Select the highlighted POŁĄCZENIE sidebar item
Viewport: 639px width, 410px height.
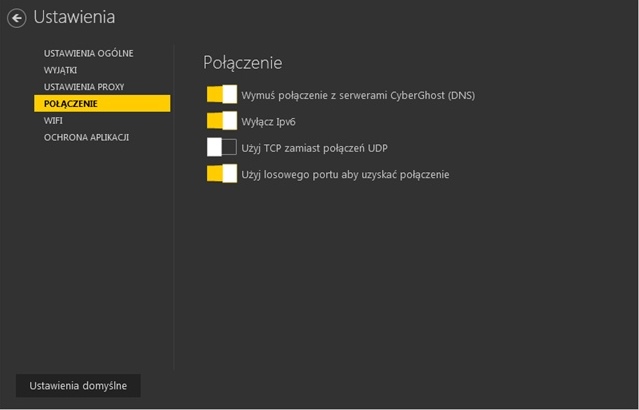tap(102, 104)
